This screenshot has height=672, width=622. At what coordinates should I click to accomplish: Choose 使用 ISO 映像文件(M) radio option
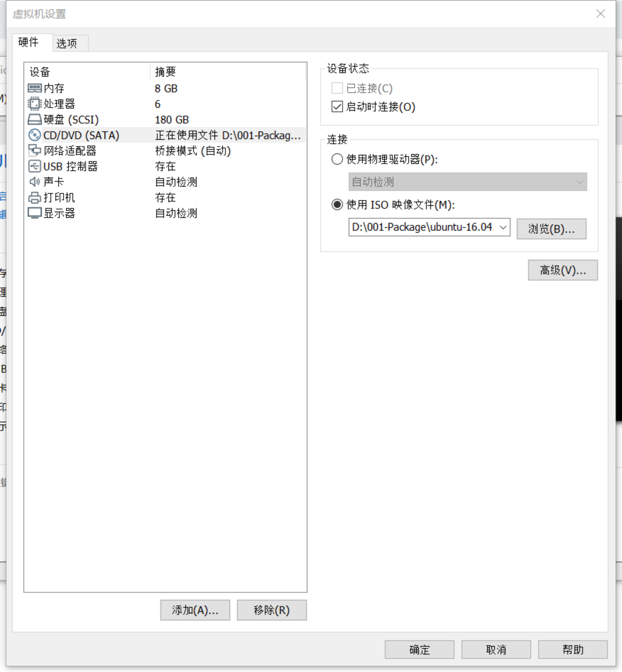pyautogui.click(x=337, y=204)
